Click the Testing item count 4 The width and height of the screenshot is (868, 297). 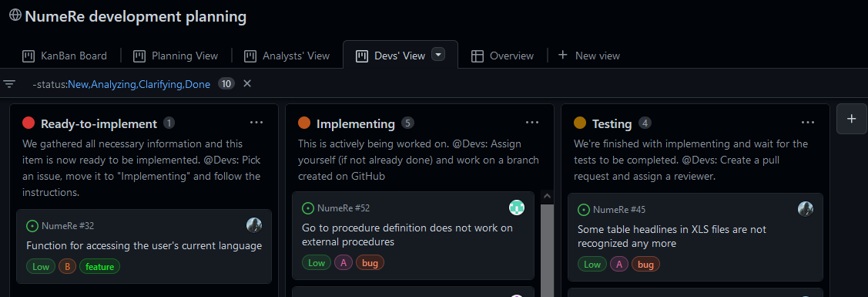[x=645, y=123]
